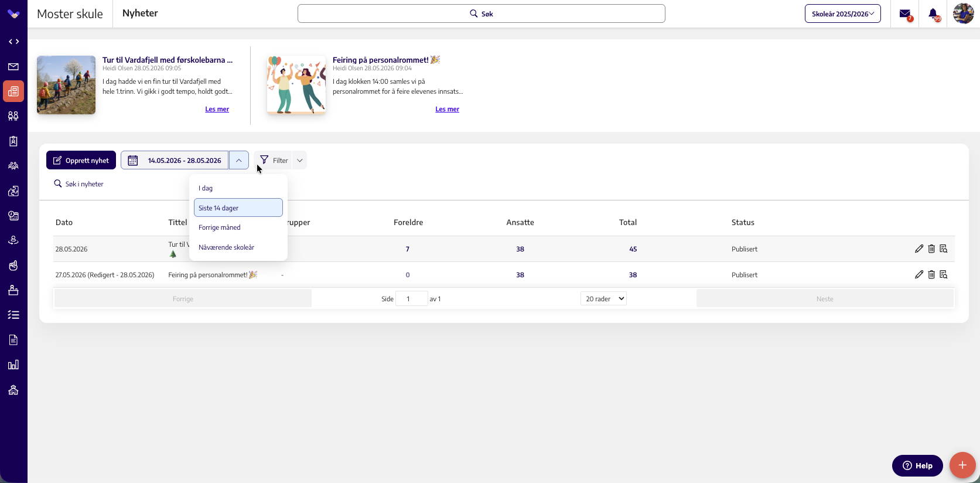
Task: Open the group of people sidebar icon
Action: tap(13, 166)
